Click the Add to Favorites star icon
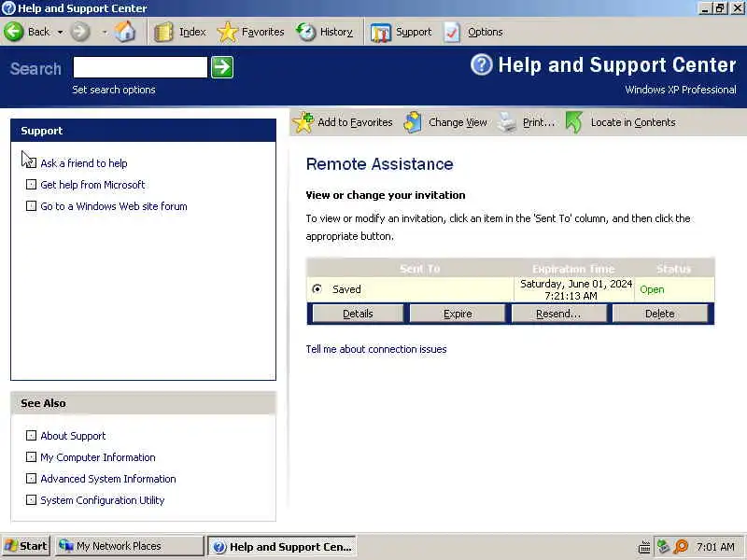 point(303,122)
